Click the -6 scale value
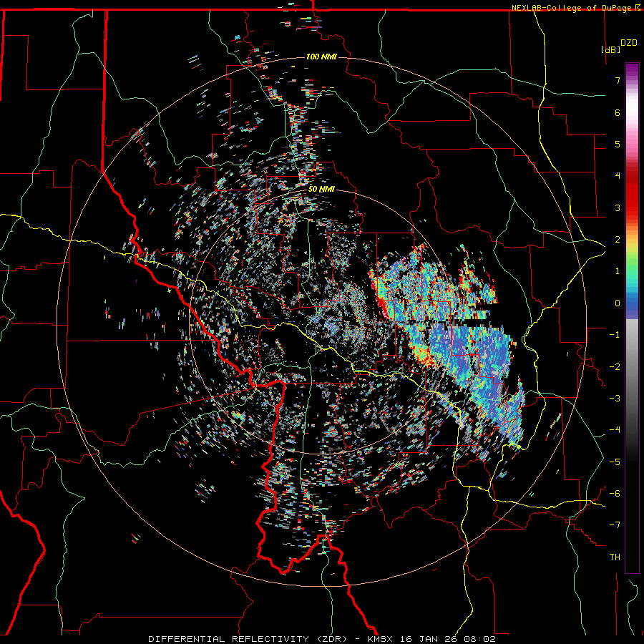The image size is (644, 644). (615, 493)
